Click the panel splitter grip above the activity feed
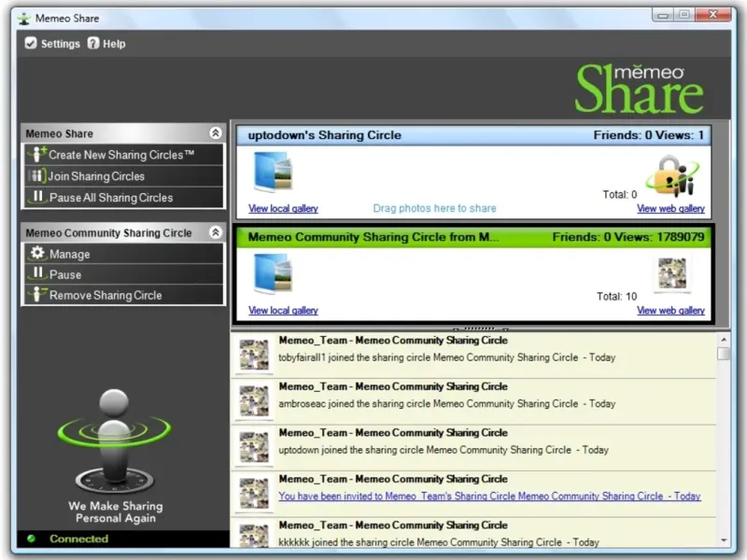The width and height of the screenshot is (747, 560). coord(480,329)
